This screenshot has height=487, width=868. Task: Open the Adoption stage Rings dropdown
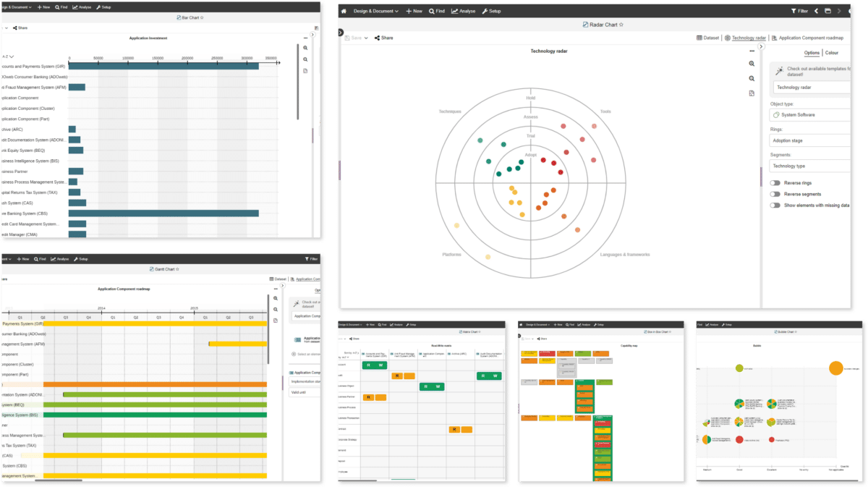click(x=810, y=140)
